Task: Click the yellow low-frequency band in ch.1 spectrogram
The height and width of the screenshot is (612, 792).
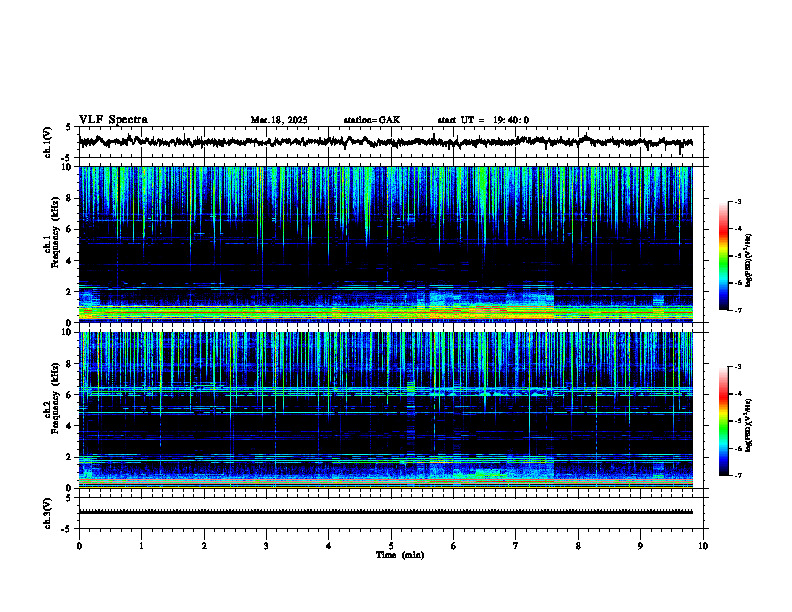Action: (x=386, y=312)
